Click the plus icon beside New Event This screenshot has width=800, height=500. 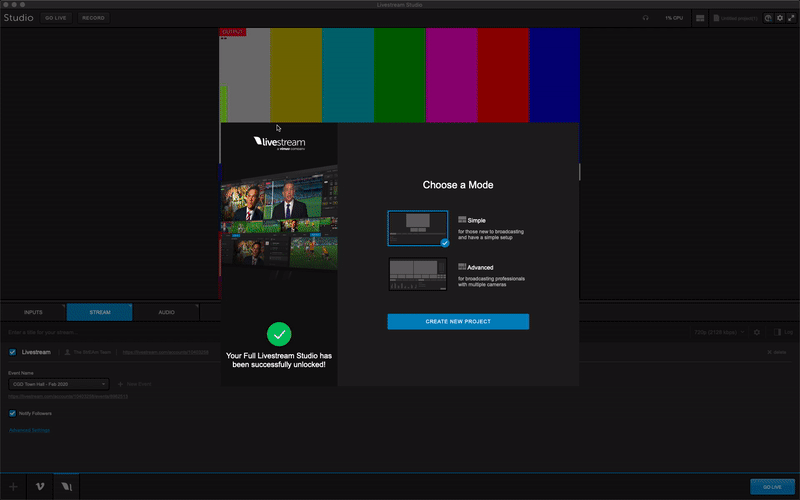pyautogui.click(x=120, y=384)
